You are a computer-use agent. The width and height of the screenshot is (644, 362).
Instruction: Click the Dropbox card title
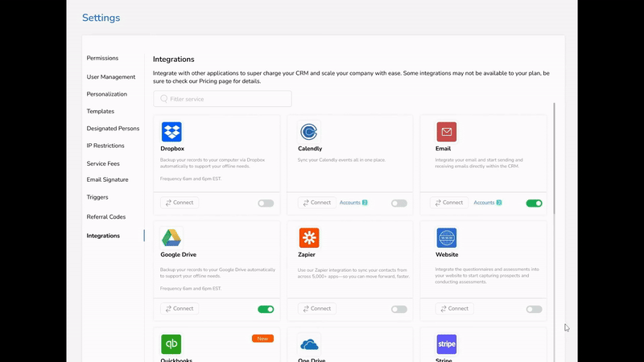[172, 149]
